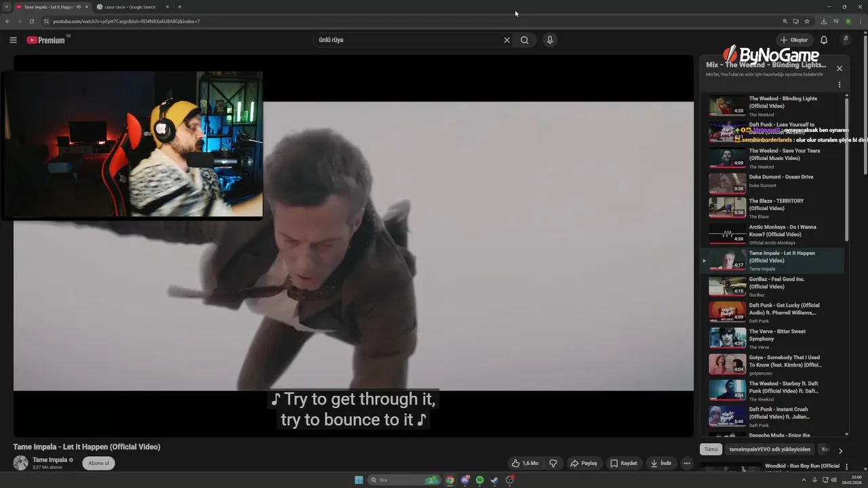
Task: Open Steam from the taskbar
Action: (494, 480)
